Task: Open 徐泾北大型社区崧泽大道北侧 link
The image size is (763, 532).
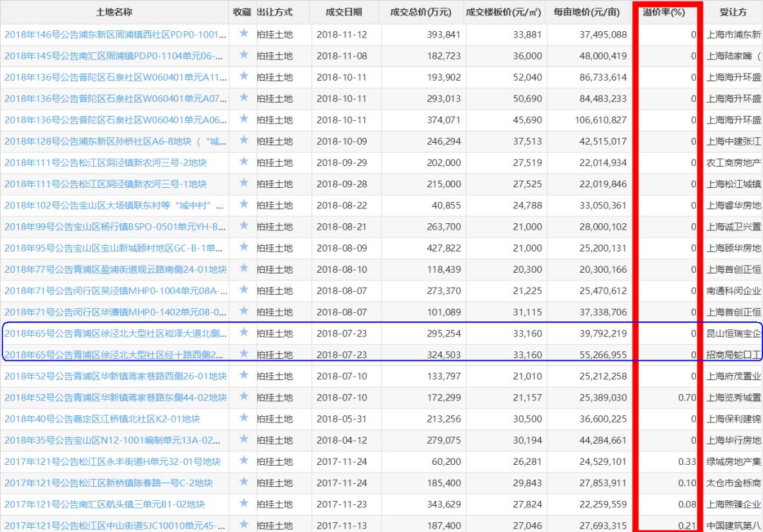Action: [x=115, y=333]
